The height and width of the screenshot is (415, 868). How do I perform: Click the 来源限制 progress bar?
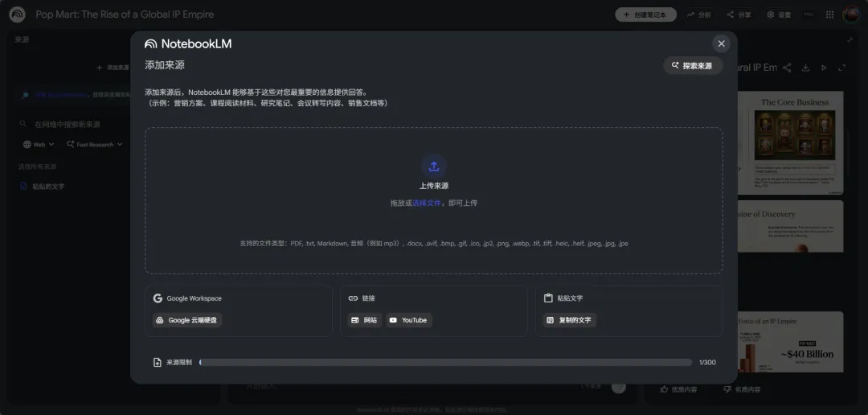click(445, 363)
